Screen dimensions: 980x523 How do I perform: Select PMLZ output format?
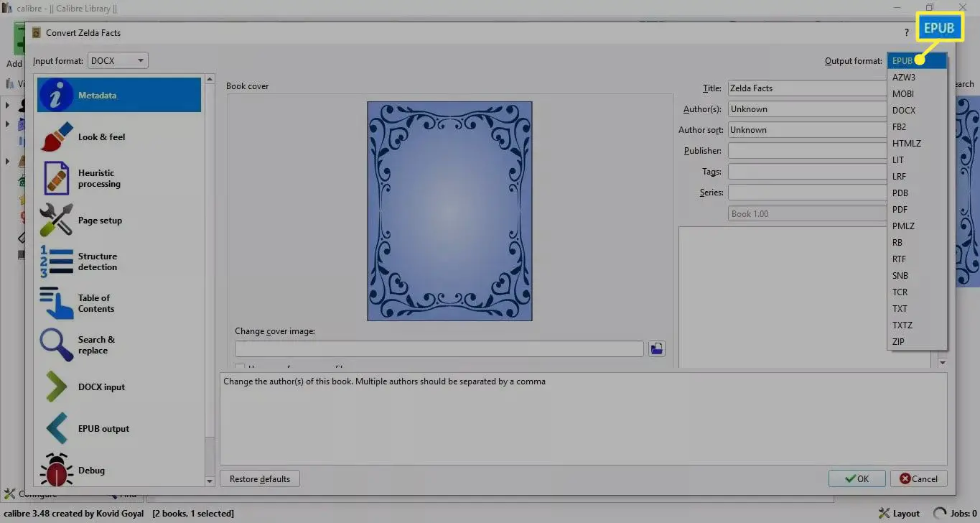pos(917,226)
